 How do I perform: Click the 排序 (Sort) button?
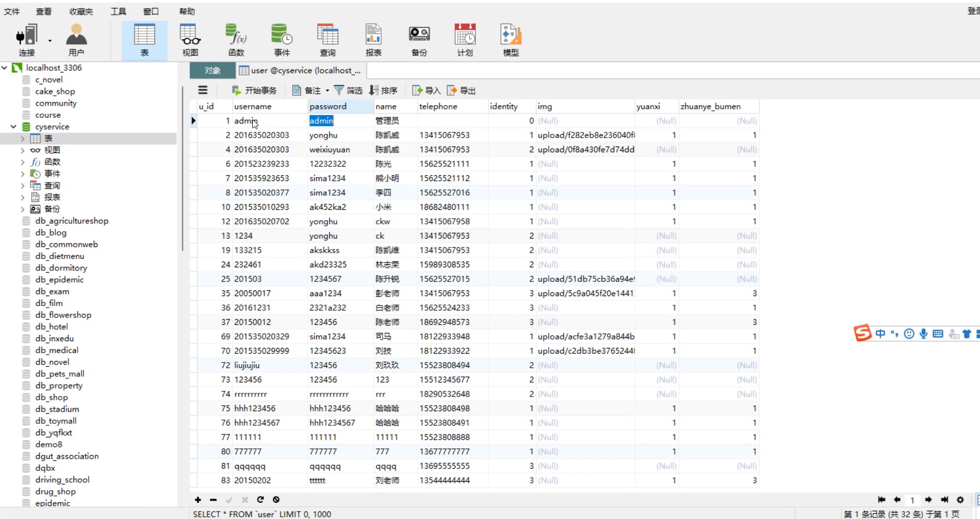coord(383,91)
